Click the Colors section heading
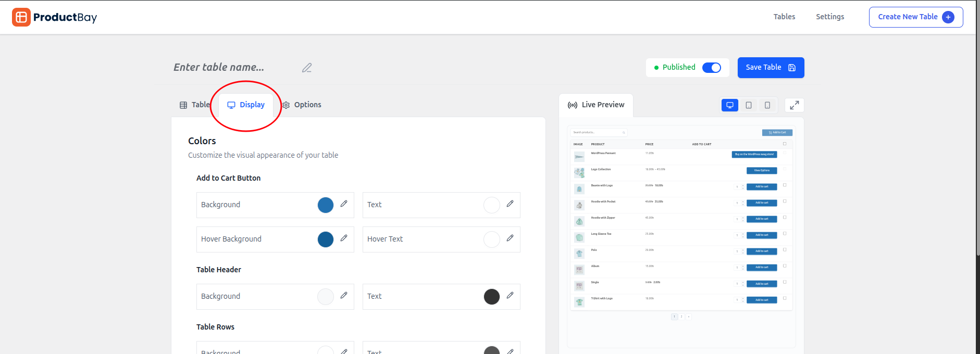The width and height of the screenshot is (980, 354). (202, 141)
